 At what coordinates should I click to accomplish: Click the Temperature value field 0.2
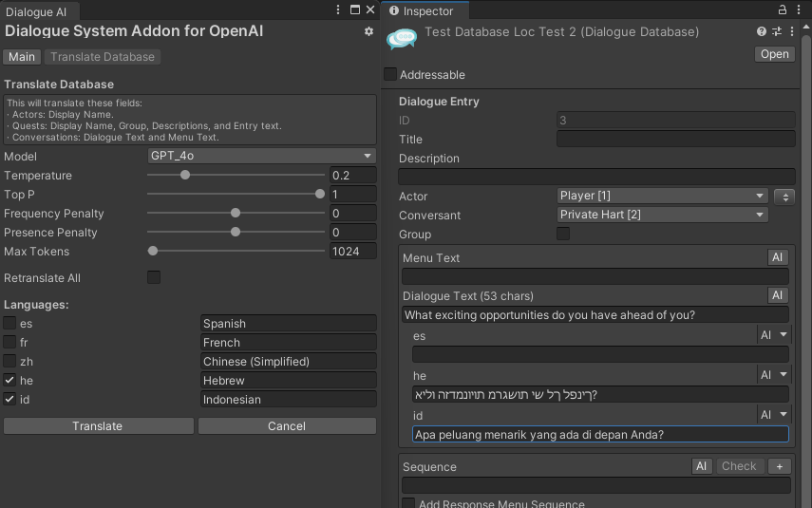[x=353, y=175]
